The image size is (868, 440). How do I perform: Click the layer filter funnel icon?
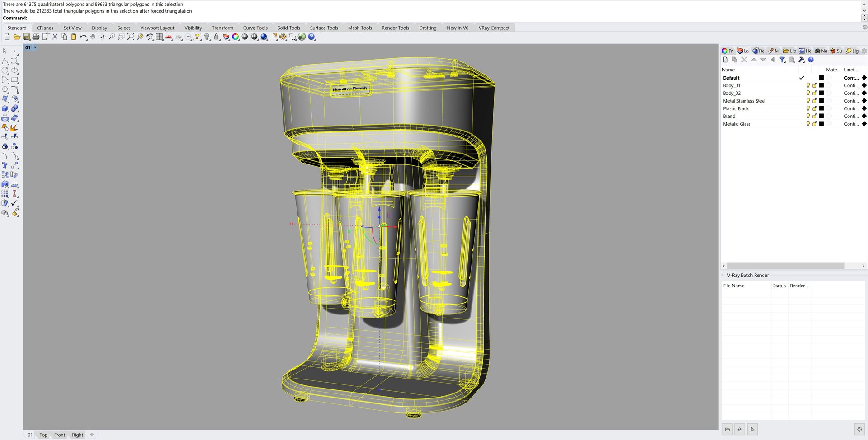coord(782,60)
